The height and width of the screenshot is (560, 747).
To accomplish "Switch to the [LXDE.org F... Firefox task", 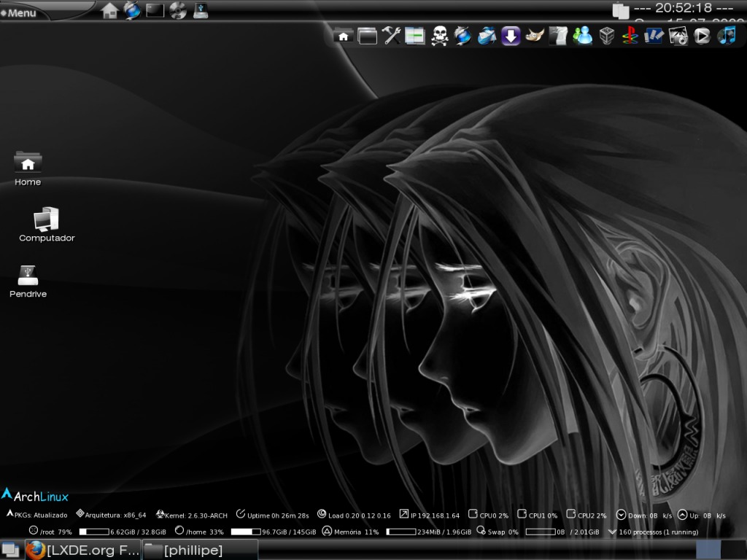I will (82, 550).
